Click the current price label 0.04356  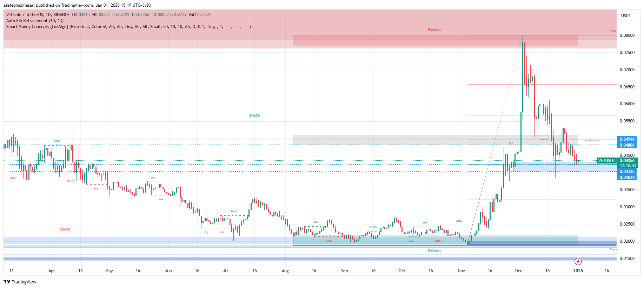[627, 161]
